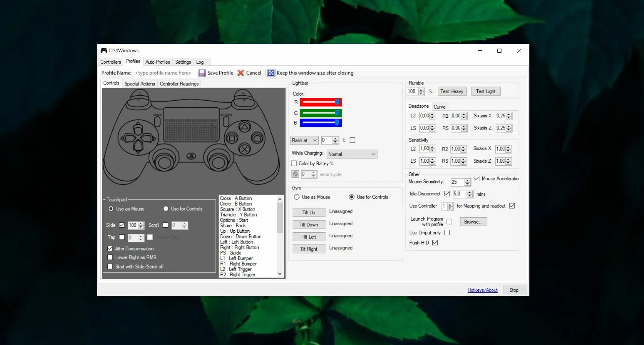The height and width of the screenshot is (345, 644).
Task: Increase Flash at percentage stepper
Action: pyautogui.click(x=335, y=138)
